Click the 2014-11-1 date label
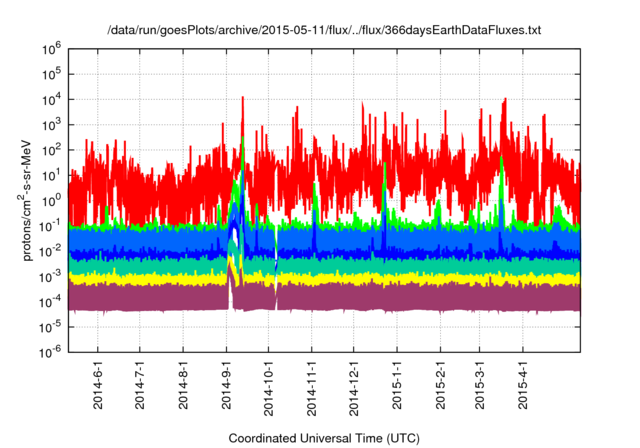640x448 pixels. (x=312, y=388)
